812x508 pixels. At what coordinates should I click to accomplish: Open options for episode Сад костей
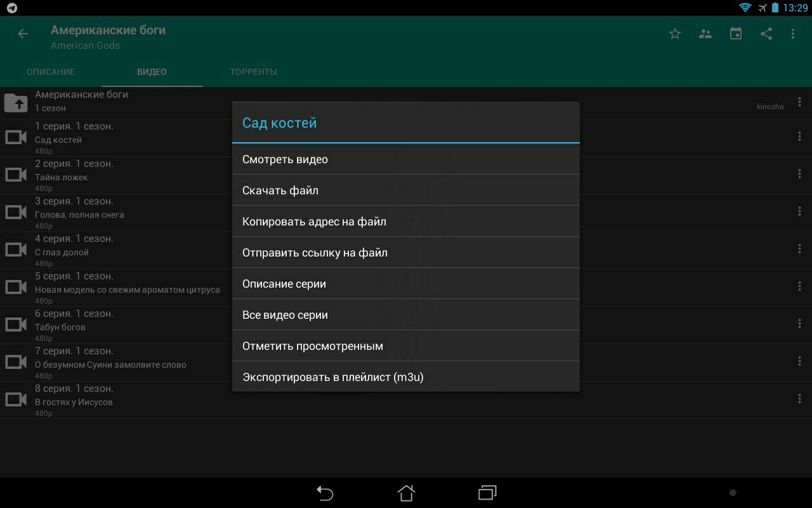coord(799,137)
